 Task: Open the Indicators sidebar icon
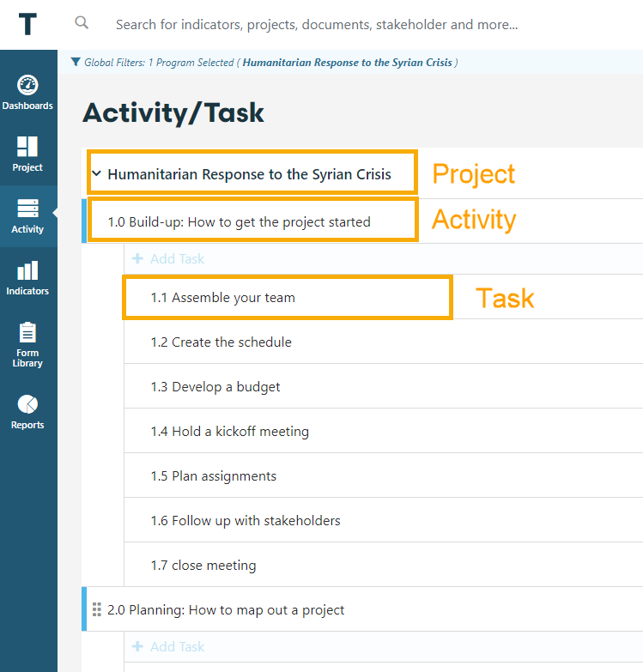pos(27,278)
